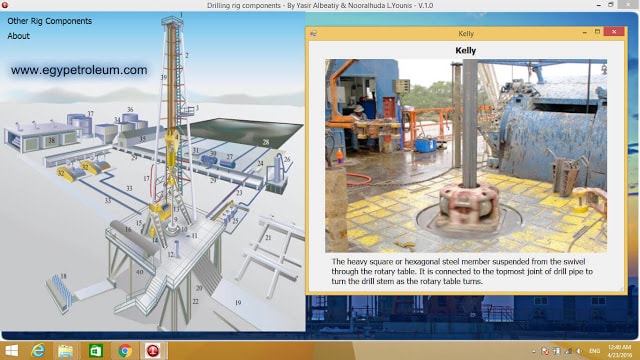Viewport: 640px width, 360px height.
Task: Launch Internet Explorer from the taskbar
Action: coord(38,351)
